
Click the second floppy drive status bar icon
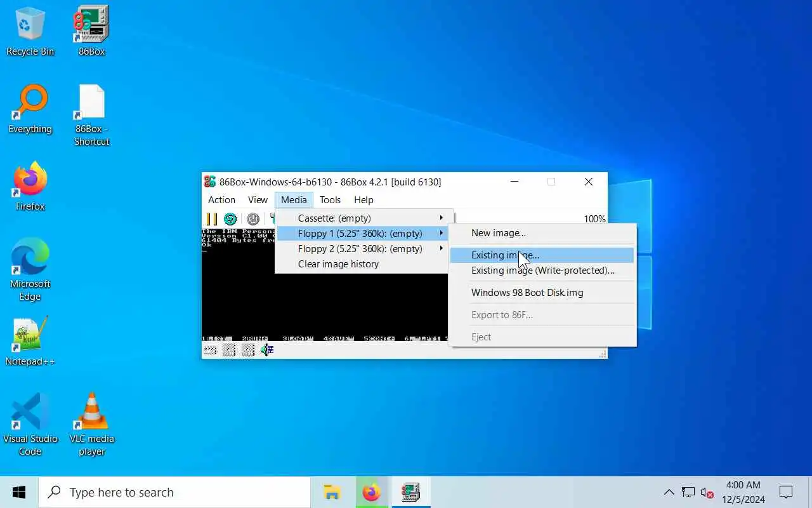point(248,350)
